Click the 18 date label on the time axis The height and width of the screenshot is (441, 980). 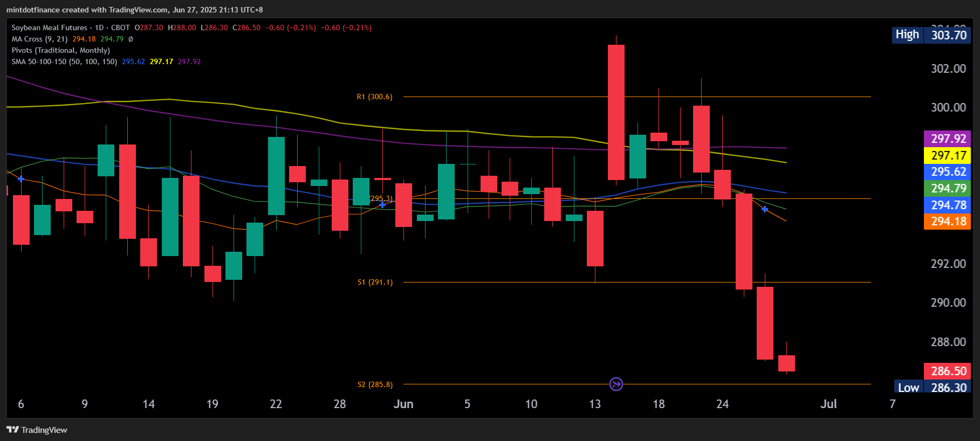(x=659, y=404)
